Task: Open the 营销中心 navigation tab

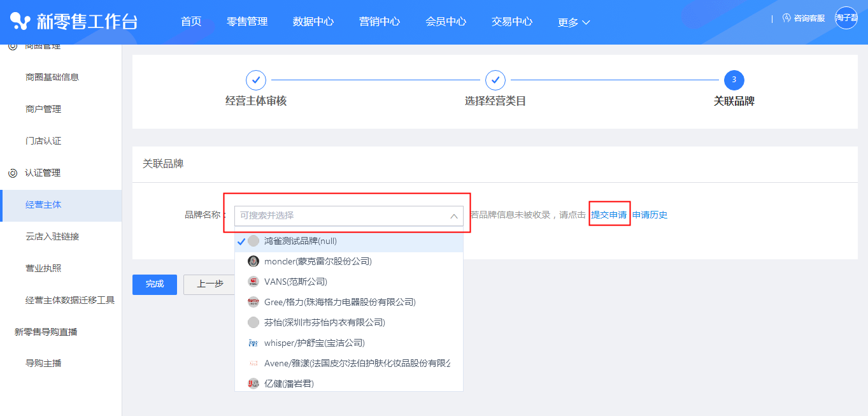Action: pos(380,22)
